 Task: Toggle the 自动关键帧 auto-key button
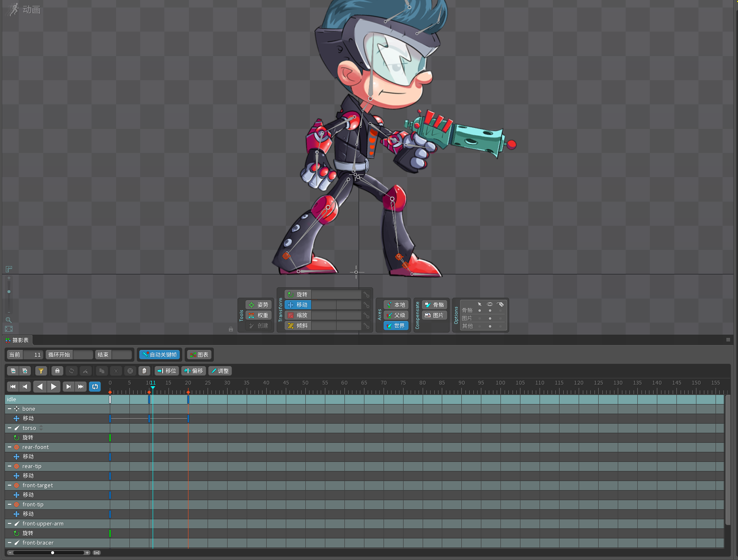(159, 355)
